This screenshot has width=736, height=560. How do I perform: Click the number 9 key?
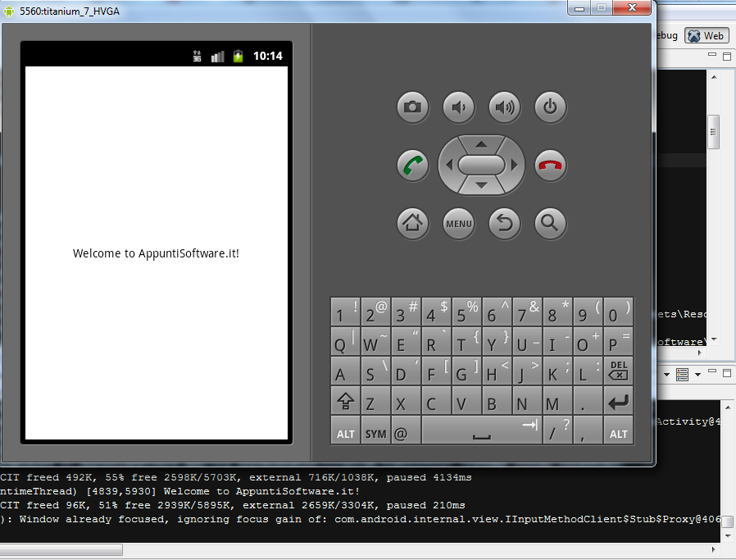(588, 312)
